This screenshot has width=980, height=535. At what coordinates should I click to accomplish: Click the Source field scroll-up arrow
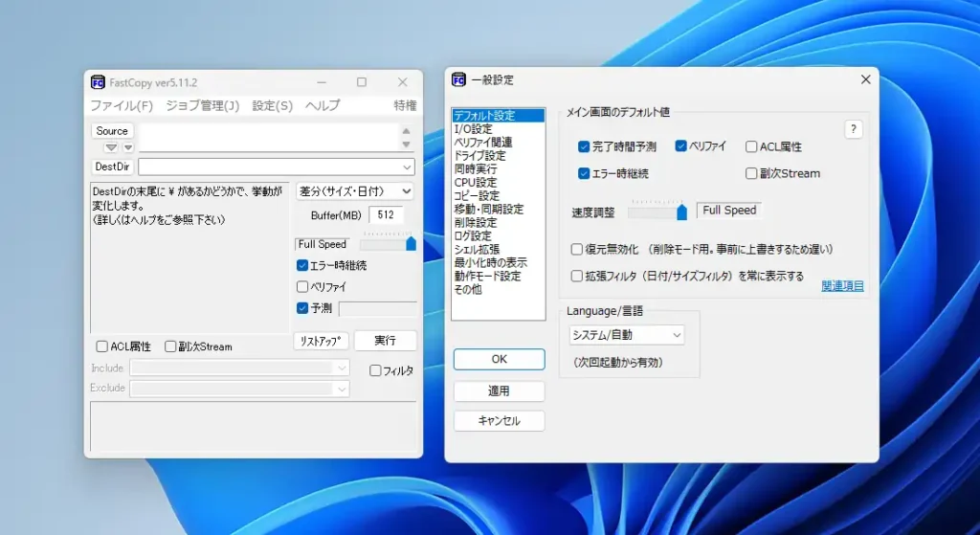(406, 130)
